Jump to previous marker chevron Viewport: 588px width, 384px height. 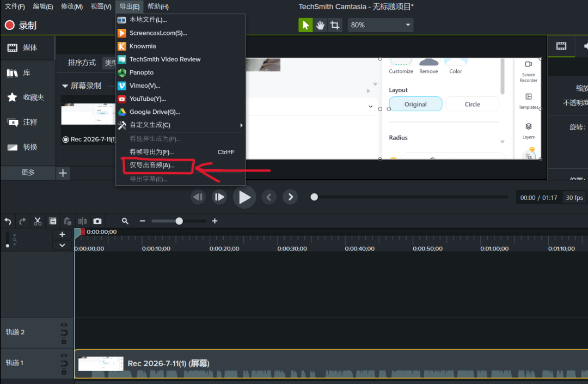coord(269,197)
